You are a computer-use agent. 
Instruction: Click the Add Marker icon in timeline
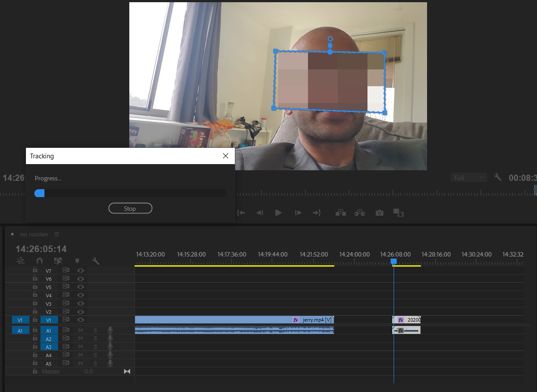point(77,261)
